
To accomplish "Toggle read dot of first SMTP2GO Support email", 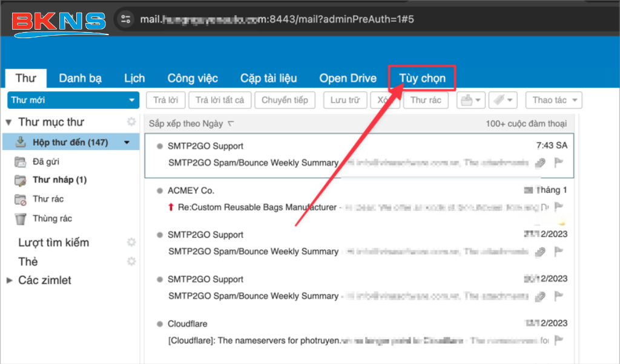I will pyautogui.click(x=160, y=146).
